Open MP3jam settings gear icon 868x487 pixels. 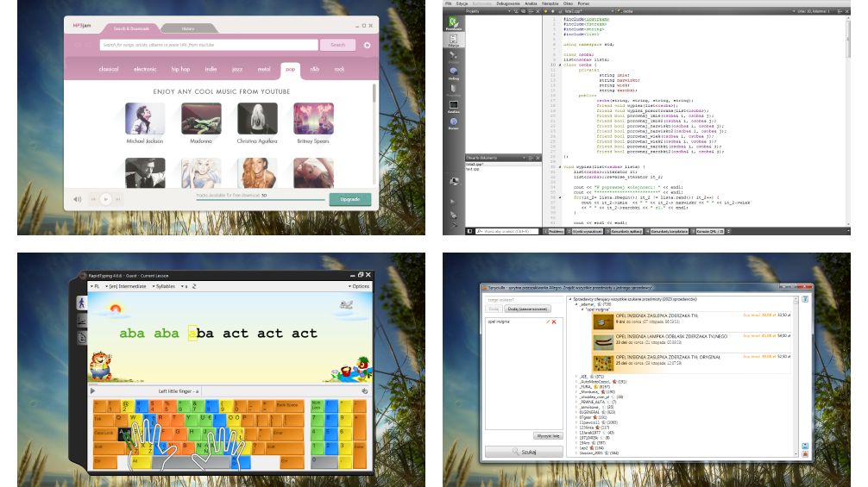(x=367, y=46)
